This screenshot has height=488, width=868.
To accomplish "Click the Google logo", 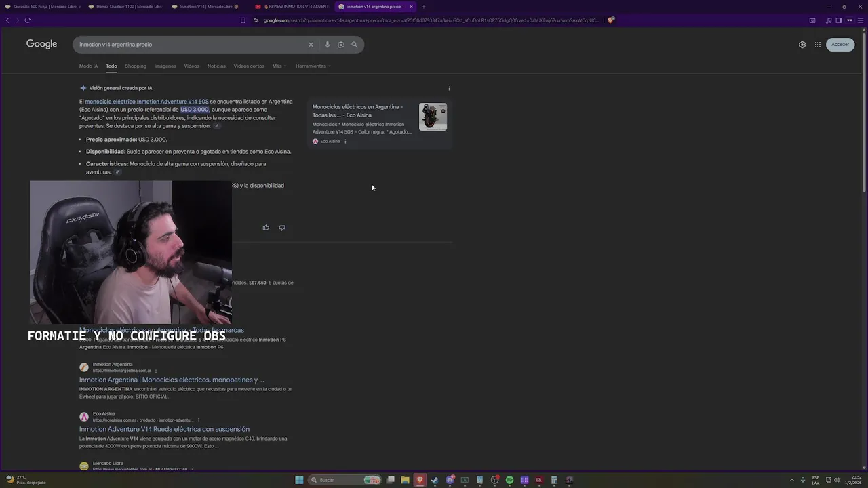I will click(41, 44).
